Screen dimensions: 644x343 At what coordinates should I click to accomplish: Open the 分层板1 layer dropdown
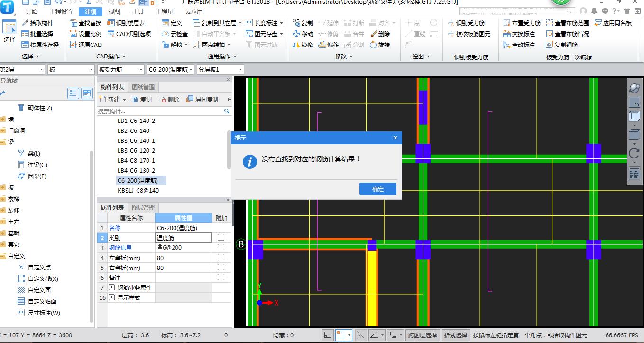click(221, 69)
